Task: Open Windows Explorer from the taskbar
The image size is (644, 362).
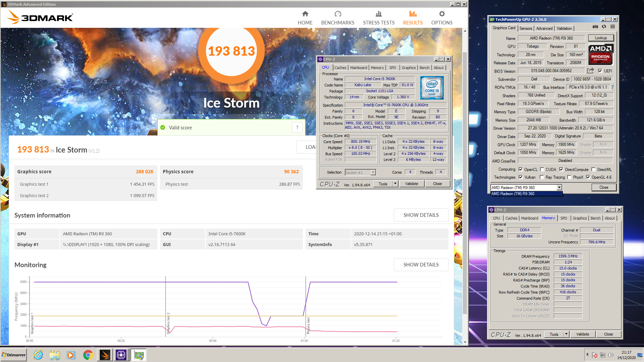Action: (x=55, y=355)
